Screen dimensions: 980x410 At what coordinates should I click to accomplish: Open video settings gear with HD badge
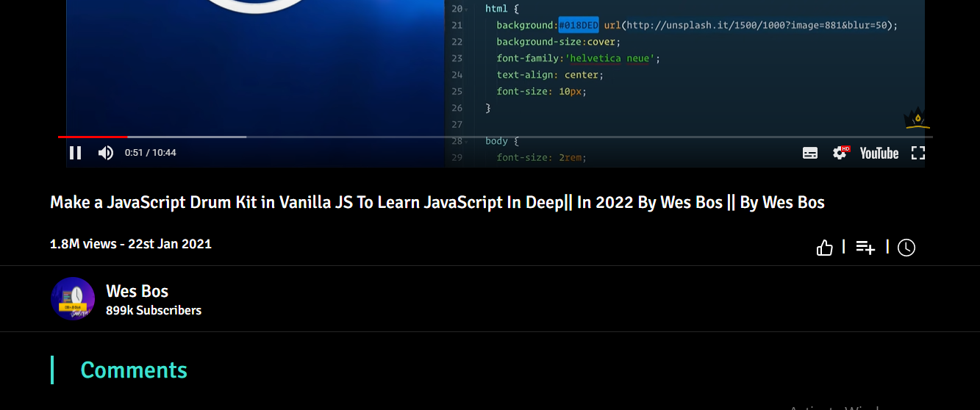[x=840, y=153]
